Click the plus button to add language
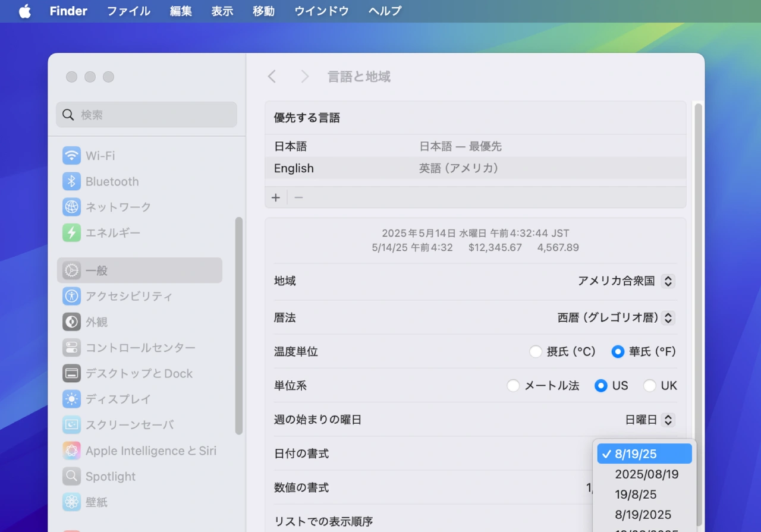 (x=276, y=197)
